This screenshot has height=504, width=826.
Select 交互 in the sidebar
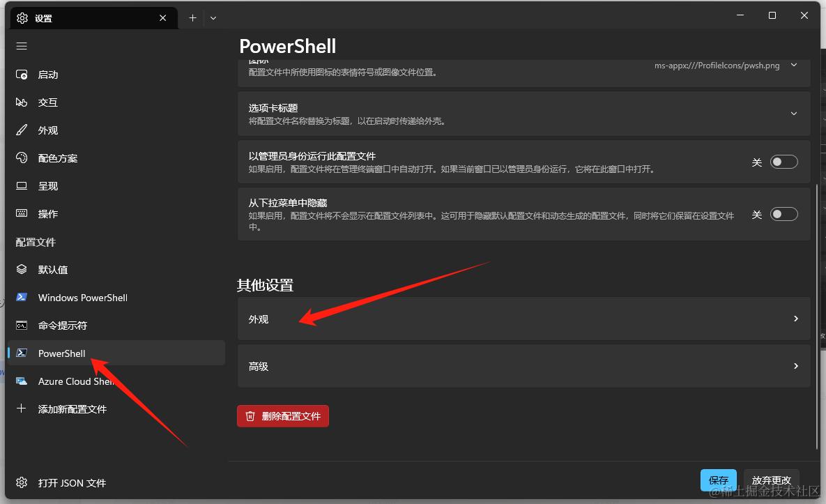(116, 102)
